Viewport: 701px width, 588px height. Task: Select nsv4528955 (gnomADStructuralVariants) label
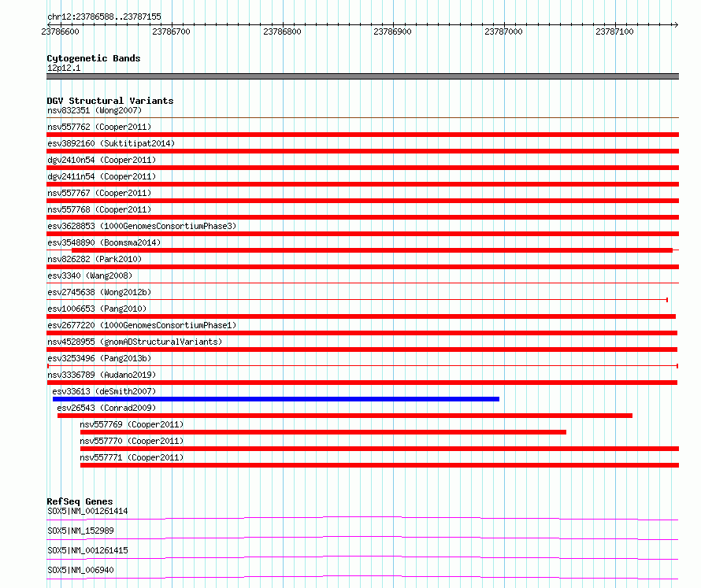pyautogui.click(x=135, y=342)
